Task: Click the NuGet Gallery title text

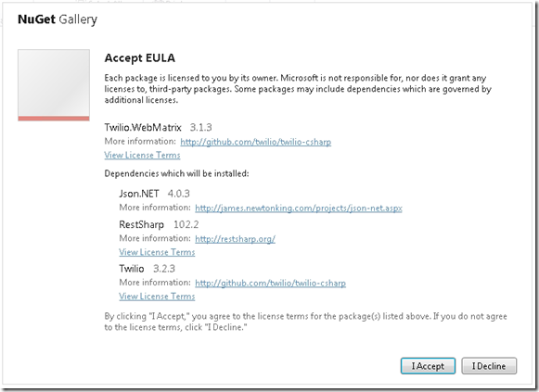Action: click(58, 19)
